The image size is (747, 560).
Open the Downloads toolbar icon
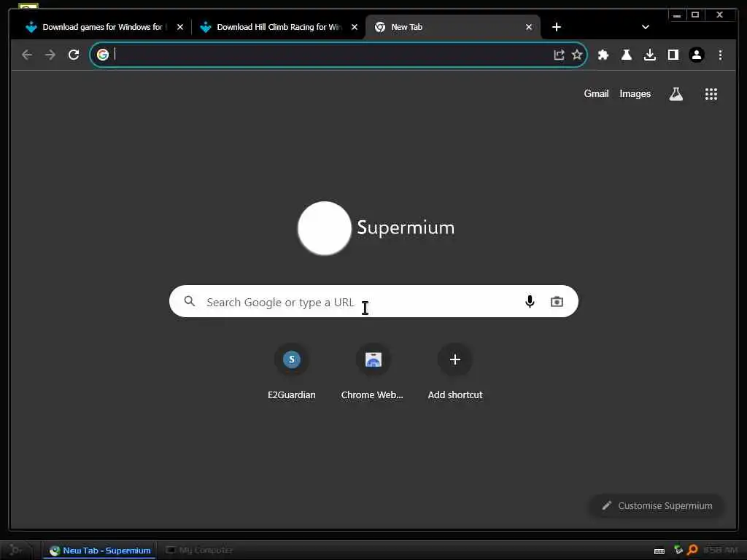(x=650, y=55)
